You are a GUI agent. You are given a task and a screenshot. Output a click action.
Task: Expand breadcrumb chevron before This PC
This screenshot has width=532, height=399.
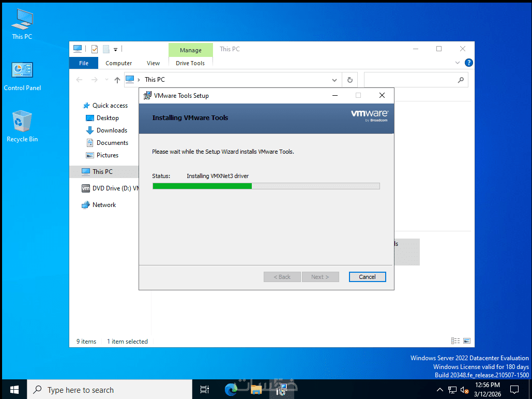tap(139, 80)
